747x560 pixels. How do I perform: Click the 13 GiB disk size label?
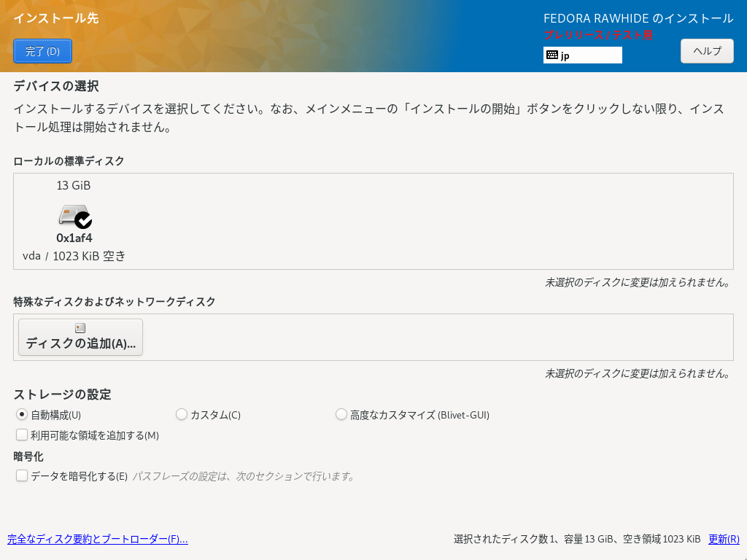(74, 186)
